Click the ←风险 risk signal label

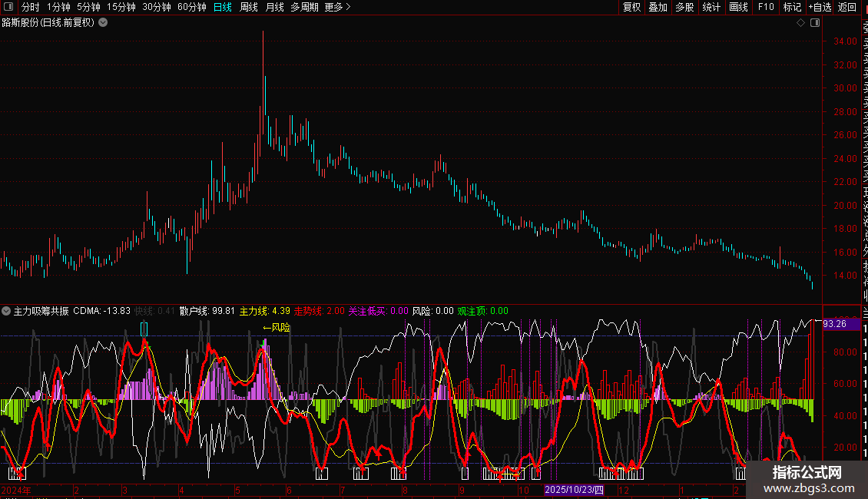tap(277, 328)
